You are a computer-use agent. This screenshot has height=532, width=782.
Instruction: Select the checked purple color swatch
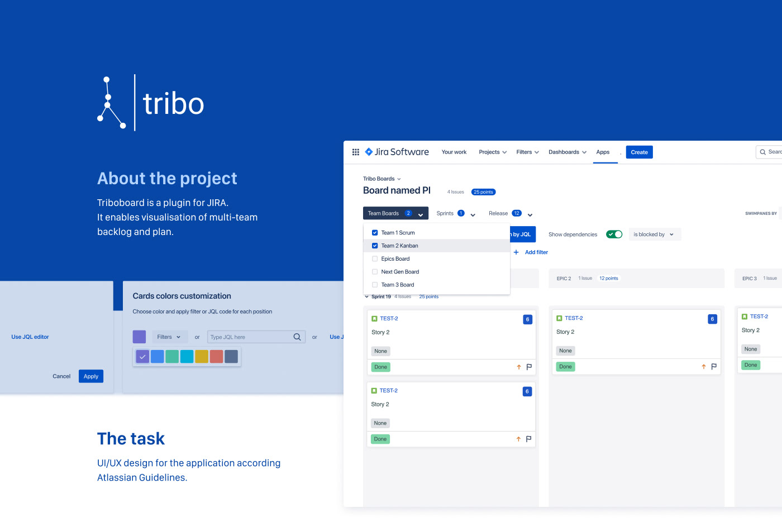pos(142,357)
